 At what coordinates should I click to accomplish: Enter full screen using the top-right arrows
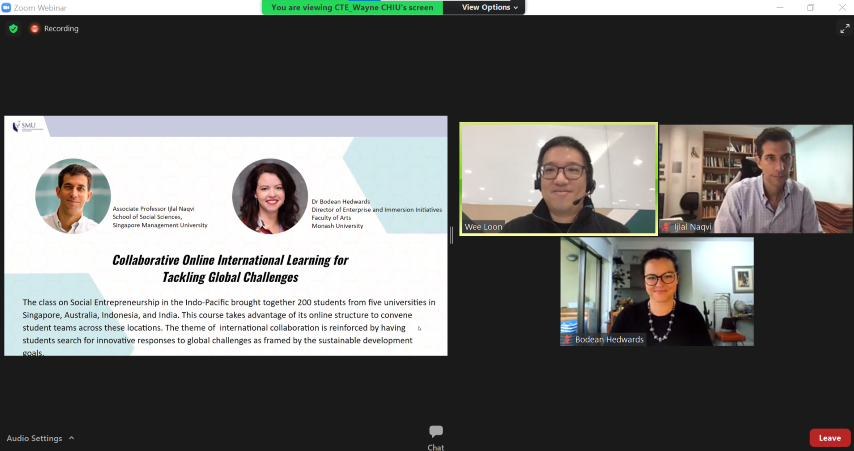[x=843, y=29]
